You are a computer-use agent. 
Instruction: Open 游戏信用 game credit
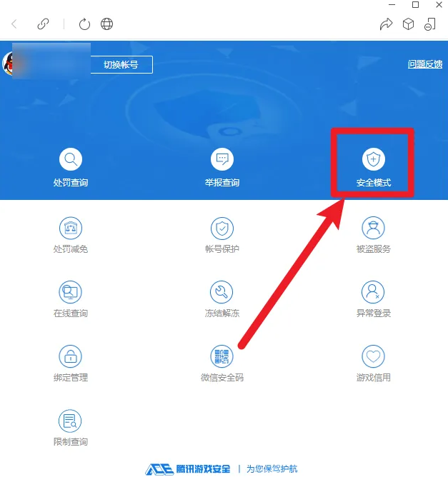[x=373, y=356]
